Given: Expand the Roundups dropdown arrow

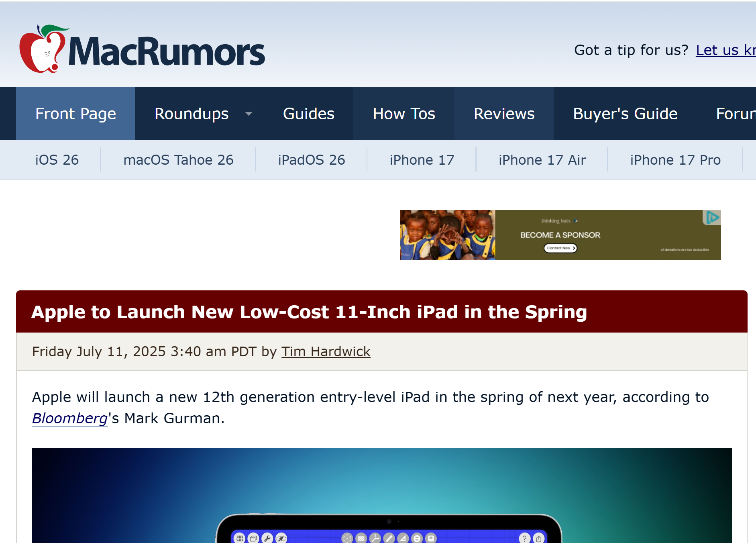Looking at the screenshot, I should click(249, 114).
